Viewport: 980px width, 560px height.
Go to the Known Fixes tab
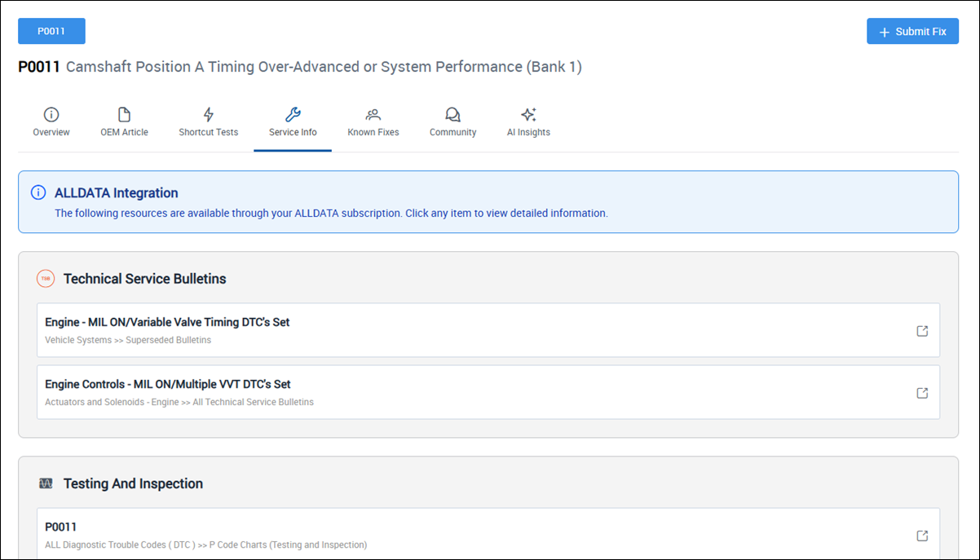(x=373, y=122)
